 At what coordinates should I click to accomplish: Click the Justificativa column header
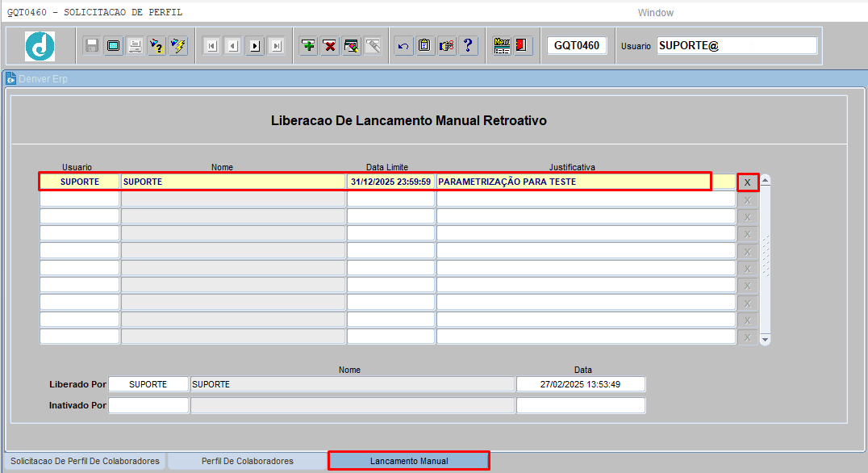[x=572, y=167]
